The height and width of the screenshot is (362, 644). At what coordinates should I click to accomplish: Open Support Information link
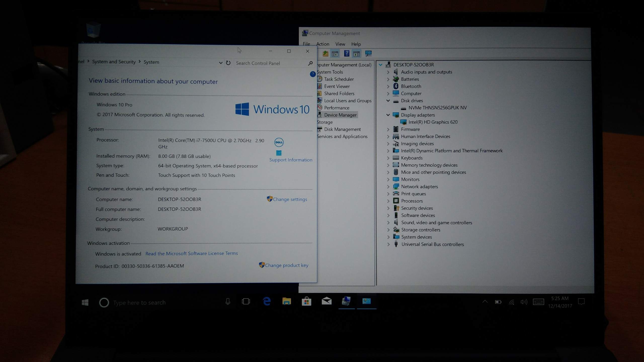coord(291,160)
